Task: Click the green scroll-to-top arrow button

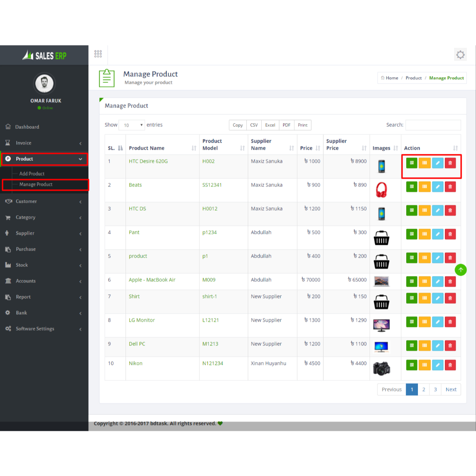Action: (461, 270)
